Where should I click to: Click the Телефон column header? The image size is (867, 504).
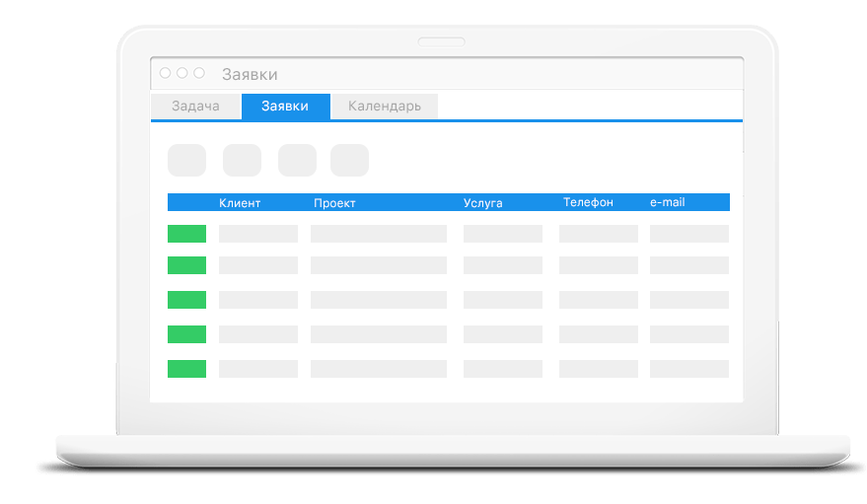tap(588, 202)
